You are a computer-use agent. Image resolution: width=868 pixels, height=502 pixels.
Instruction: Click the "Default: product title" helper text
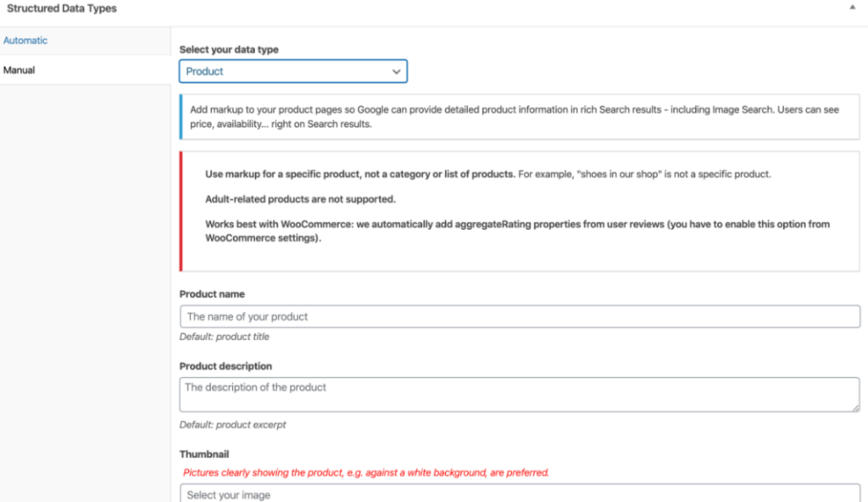(x=225, y=337)
